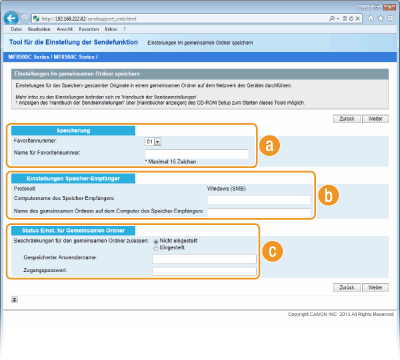Open the browser tools gear icon

390,19
